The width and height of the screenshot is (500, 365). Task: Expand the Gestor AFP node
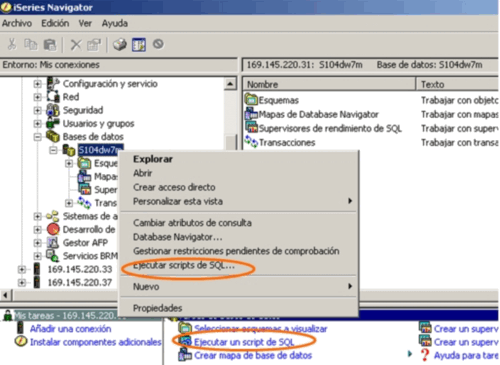click(x=38, y=243)
